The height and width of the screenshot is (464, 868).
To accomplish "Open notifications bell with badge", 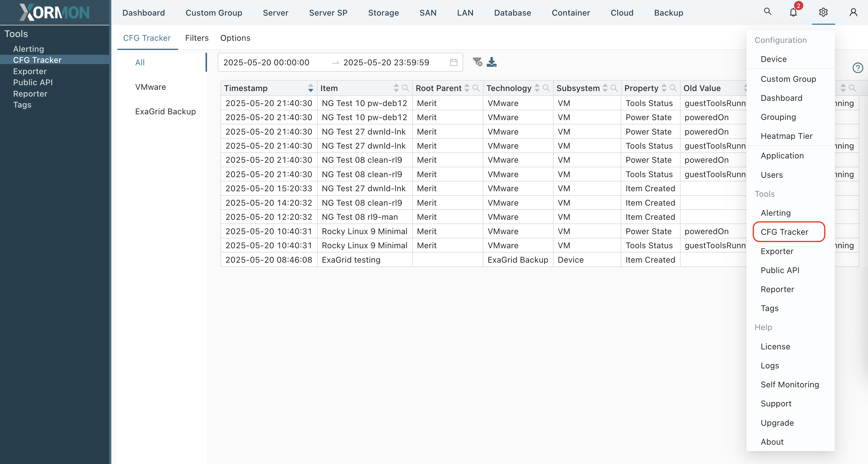I will tap(793, 12).
